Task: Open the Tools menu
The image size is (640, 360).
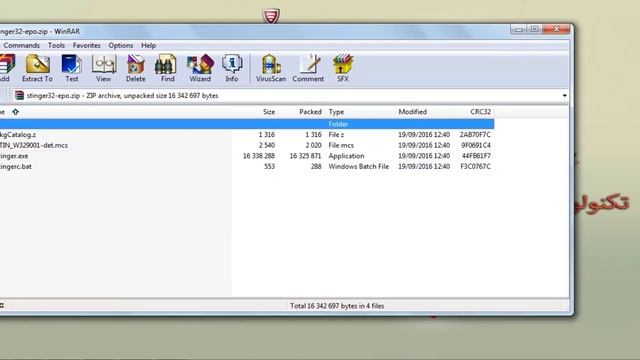Action: click(x=56, y=45)
